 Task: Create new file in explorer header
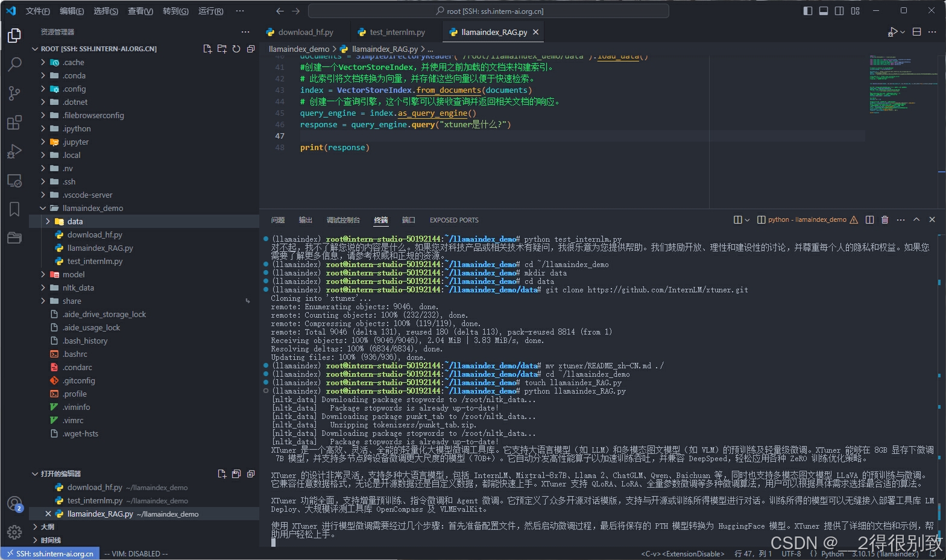tap(207, 49)
